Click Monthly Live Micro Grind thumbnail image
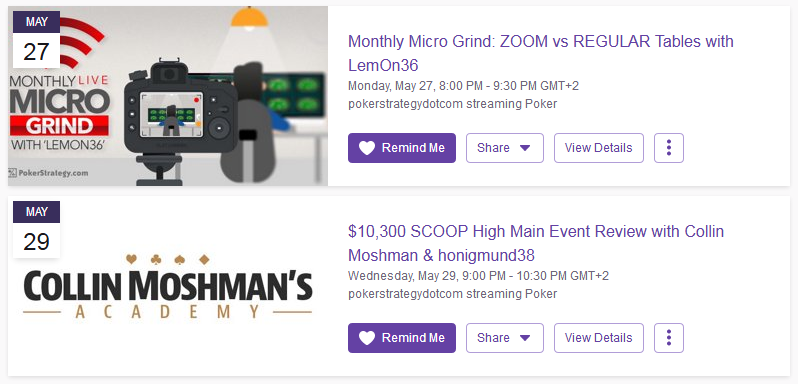 (168, 96)
